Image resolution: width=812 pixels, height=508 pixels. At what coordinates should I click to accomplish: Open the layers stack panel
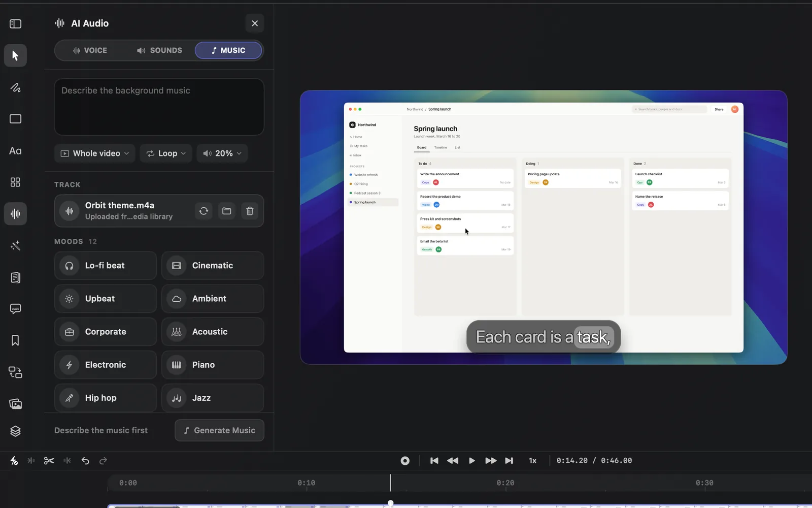pyautogui.click(x=15, y=431)
